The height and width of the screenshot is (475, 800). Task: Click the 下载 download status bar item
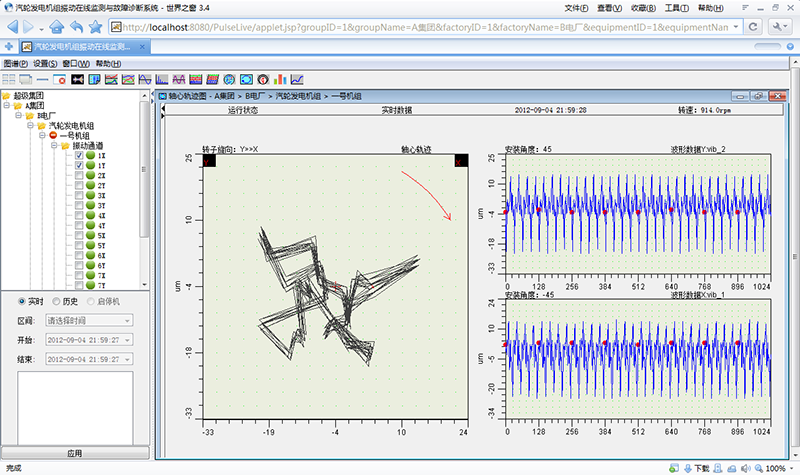tap(697, 468)
